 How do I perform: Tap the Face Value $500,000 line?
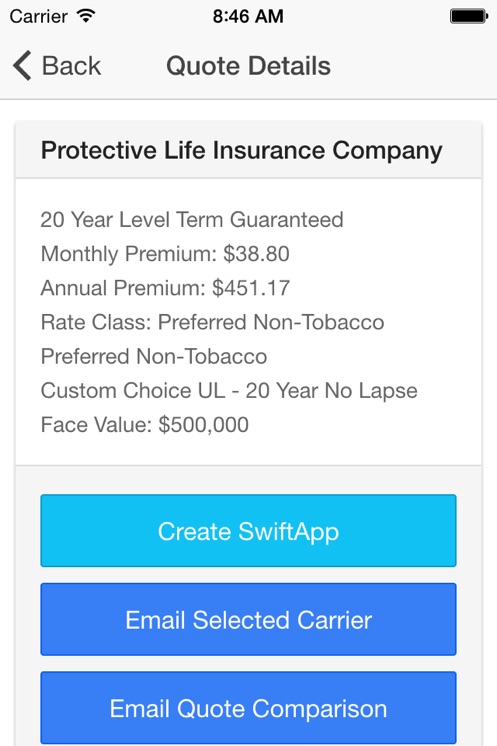[x=145, y=425]
